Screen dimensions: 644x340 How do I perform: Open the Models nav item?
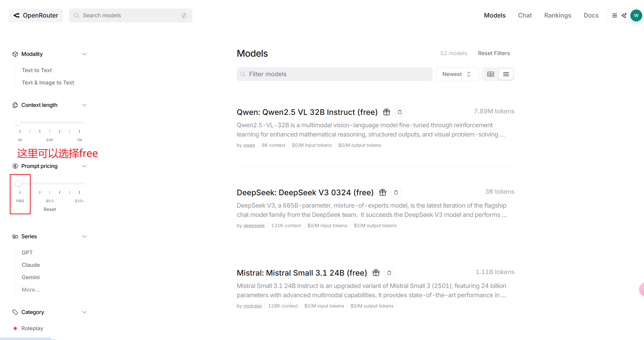(495, 15)
